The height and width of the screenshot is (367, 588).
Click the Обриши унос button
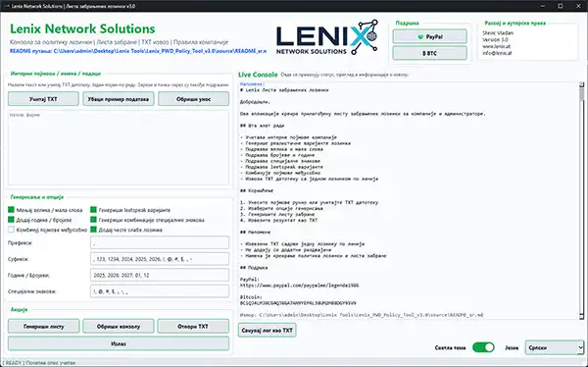(x=193, y=99)
